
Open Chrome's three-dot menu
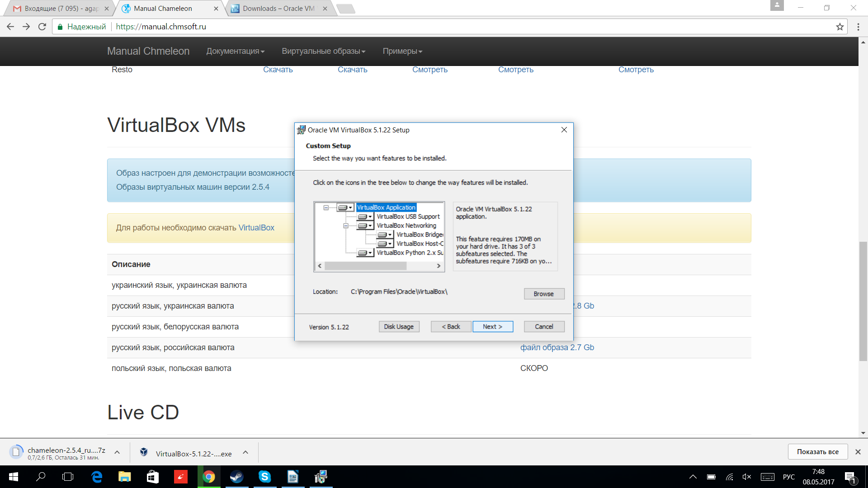click(x=858, y=27)
